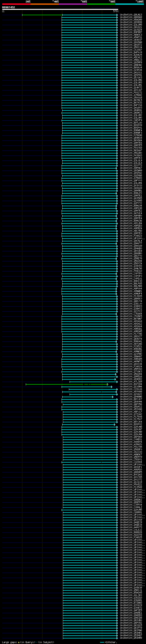Image resolution: width=146 pixels, height=644 pixels.
Task: Select the UniRef100_Q56ZD4 label
Action: pos(131,374)
